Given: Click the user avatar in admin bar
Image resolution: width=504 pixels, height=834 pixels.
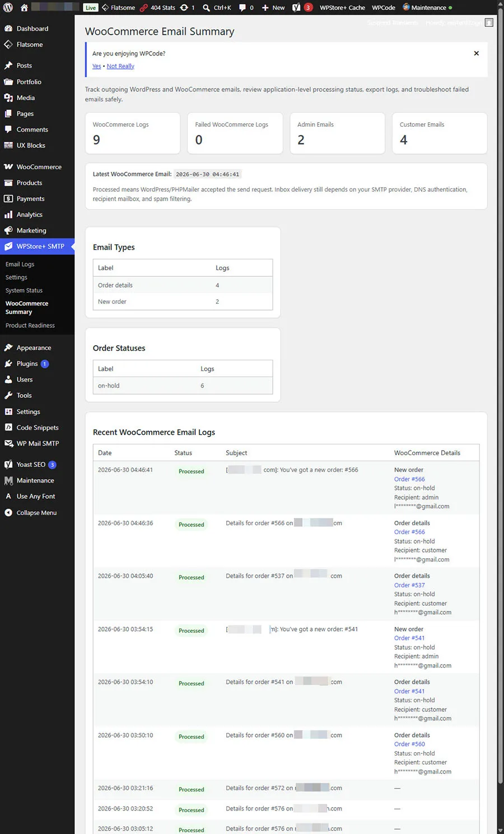Looking at the screenshot, I should coord(489,22).
